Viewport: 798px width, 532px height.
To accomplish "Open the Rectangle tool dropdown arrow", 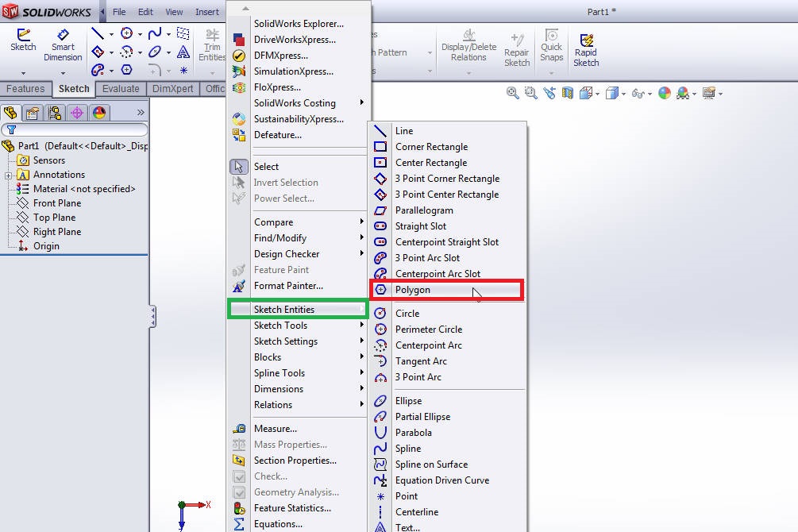I will pos(111,53).
